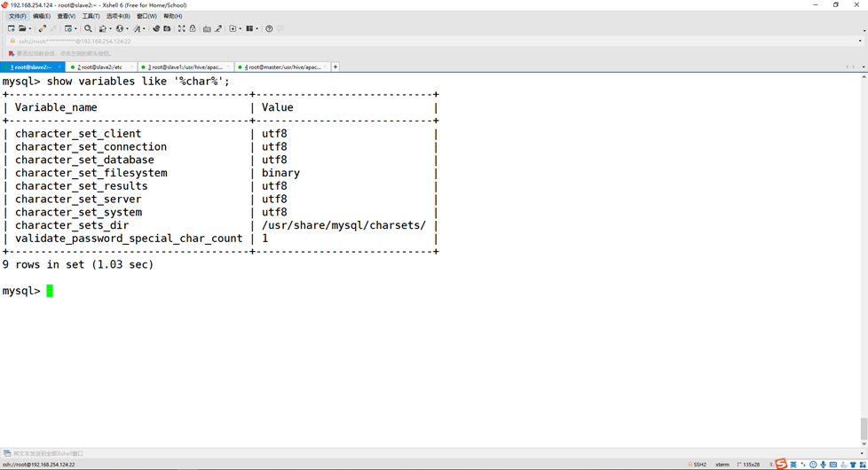Close the 1 root@slave2:~ tab
Screen dimensions: 868x470
(x=59, y=67)
